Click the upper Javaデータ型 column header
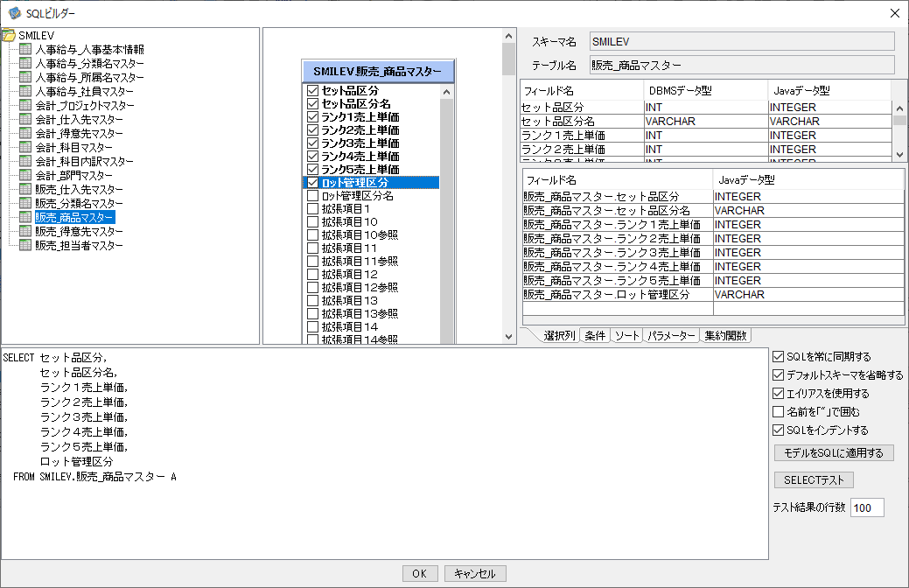 829,90
